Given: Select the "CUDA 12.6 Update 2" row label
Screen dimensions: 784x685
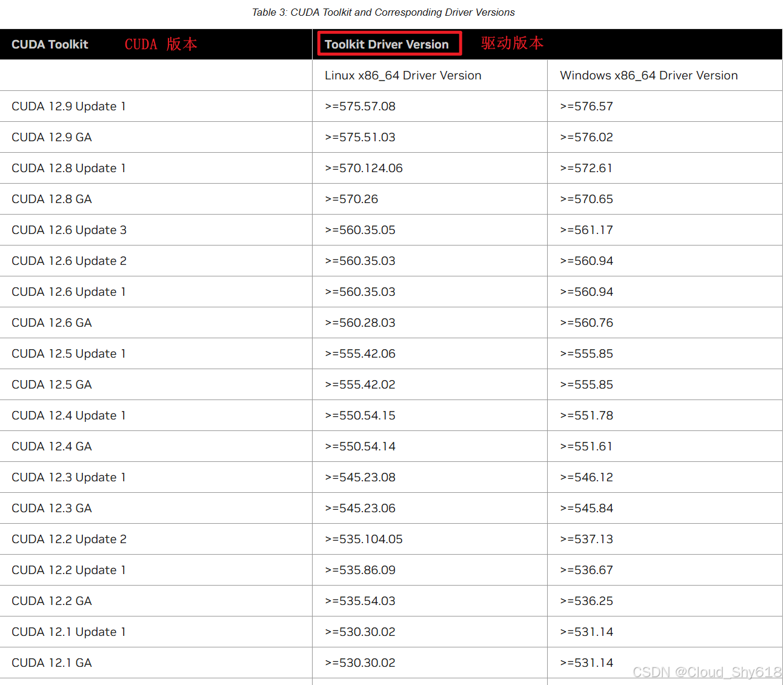Looking at the screenshot, I should (x=69, y=261).
